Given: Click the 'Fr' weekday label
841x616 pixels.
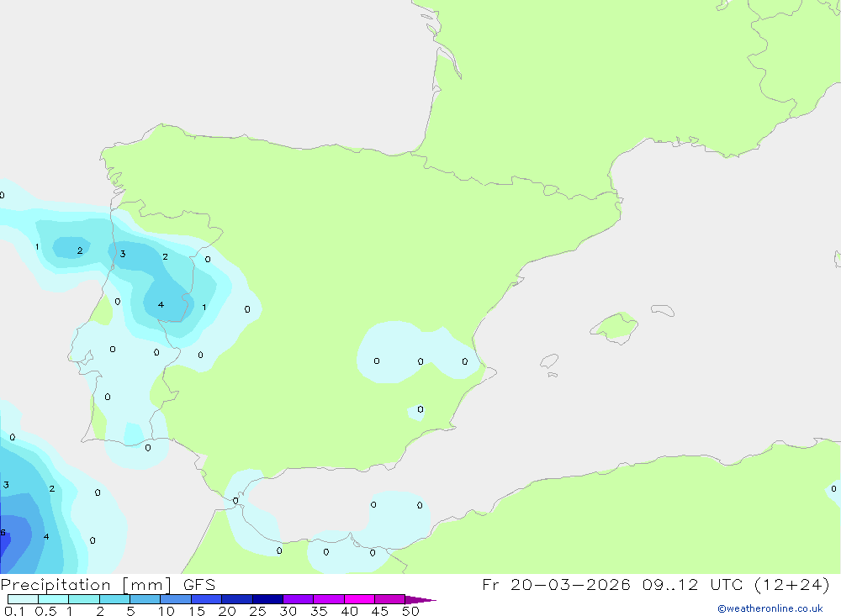Looking at the screenshot, I should coord(491,584).
